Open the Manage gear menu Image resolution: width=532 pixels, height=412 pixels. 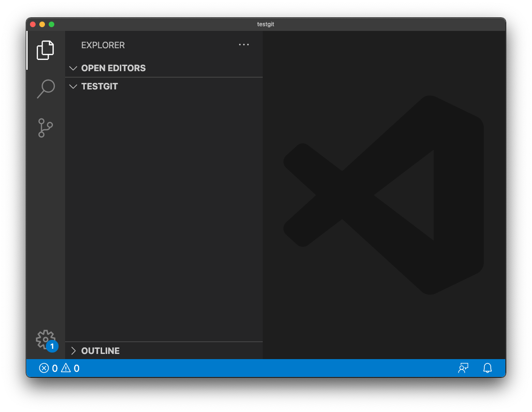(x=45, y=339)
